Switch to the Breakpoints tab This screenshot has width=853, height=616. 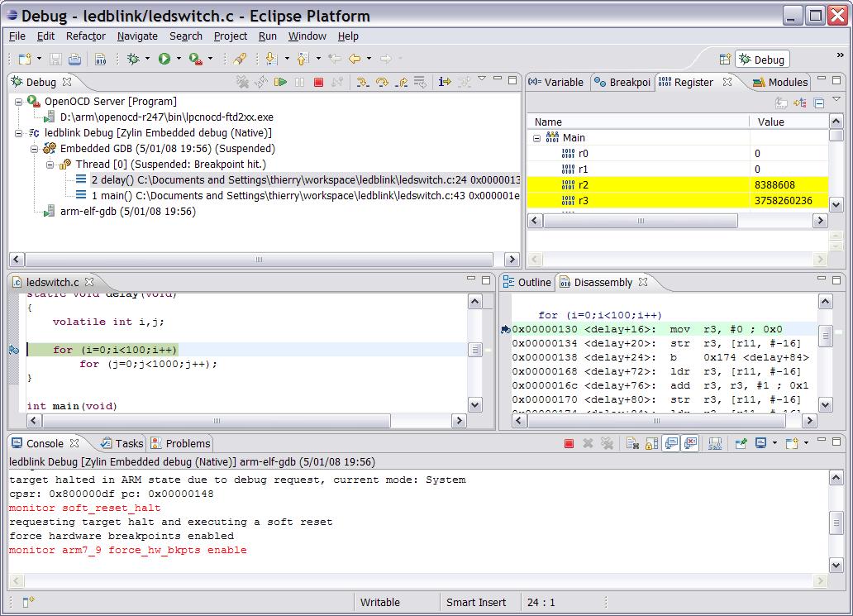pos(622,82)
